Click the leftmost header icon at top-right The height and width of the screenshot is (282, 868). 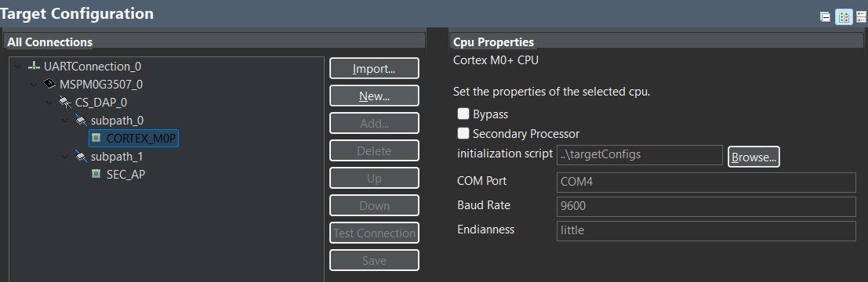[825, 17]
